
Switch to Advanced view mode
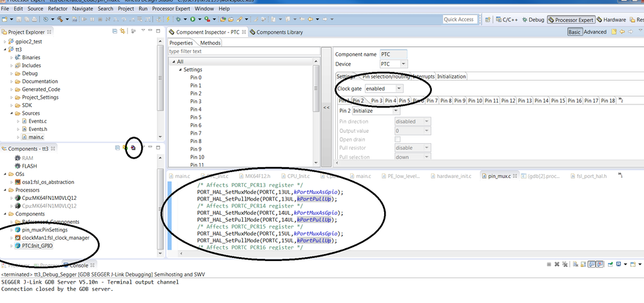point(595,32)
